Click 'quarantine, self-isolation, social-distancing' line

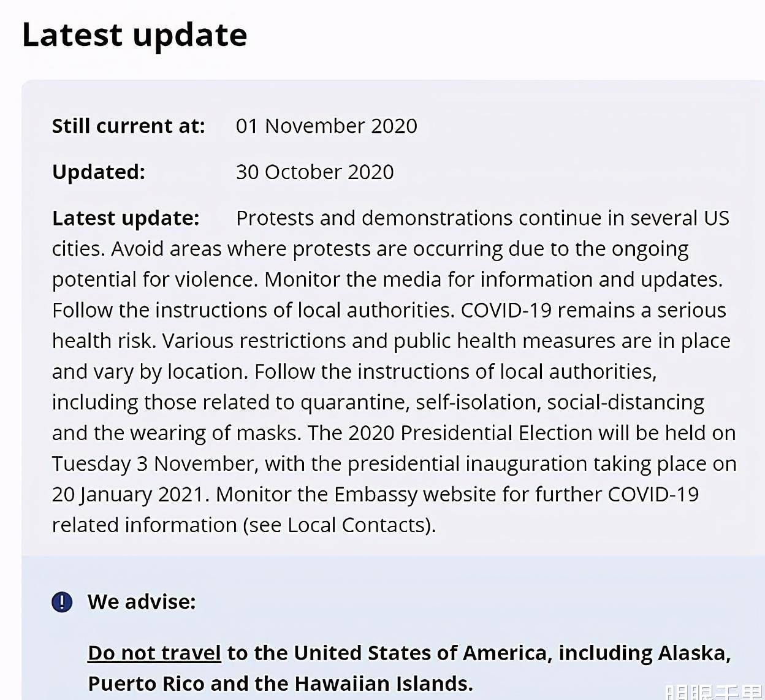(502, 402)
